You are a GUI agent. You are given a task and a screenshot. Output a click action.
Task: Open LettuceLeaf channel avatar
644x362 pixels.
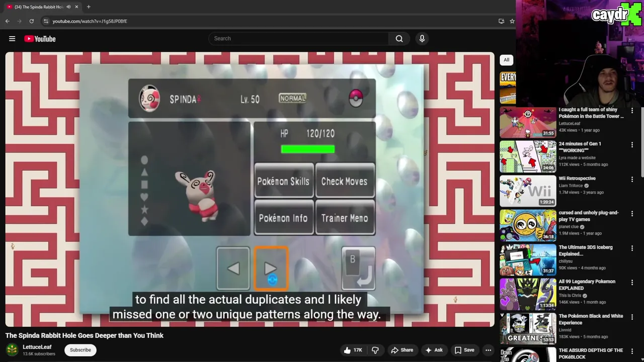pos(12,349)
